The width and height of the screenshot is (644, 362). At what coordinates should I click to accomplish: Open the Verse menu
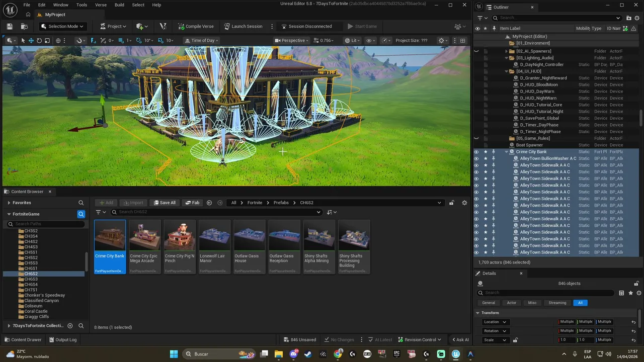point(101,5)
